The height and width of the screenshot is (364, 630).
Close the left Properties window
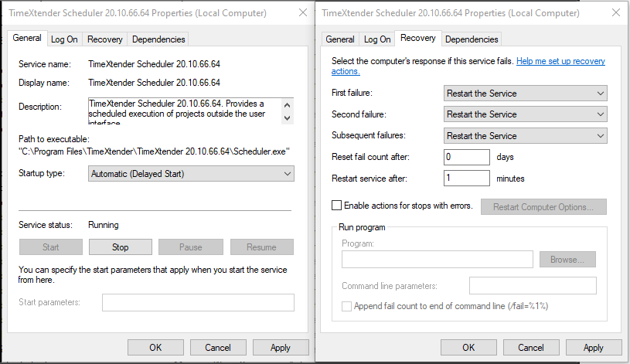(x=303, y=13)
